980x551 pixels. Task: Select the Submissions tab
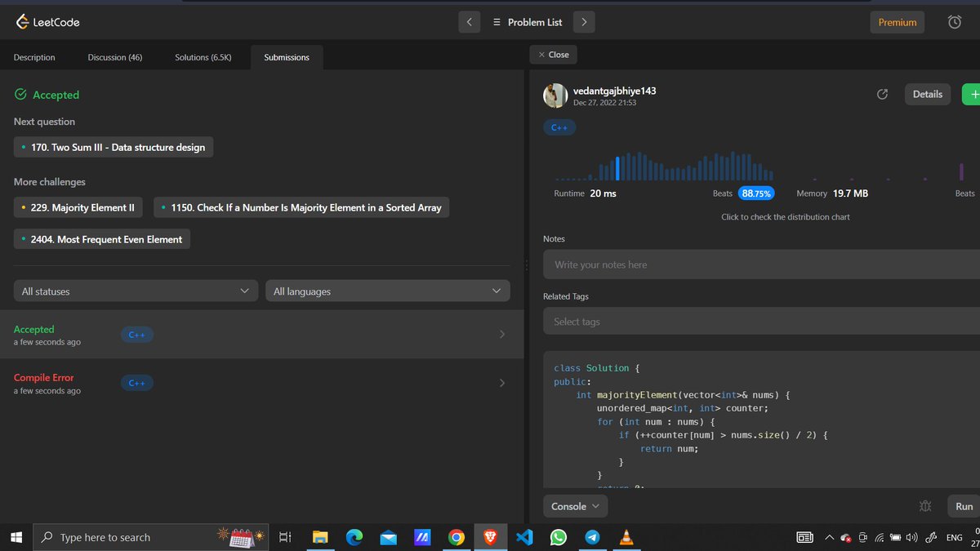tap(287, 57)
